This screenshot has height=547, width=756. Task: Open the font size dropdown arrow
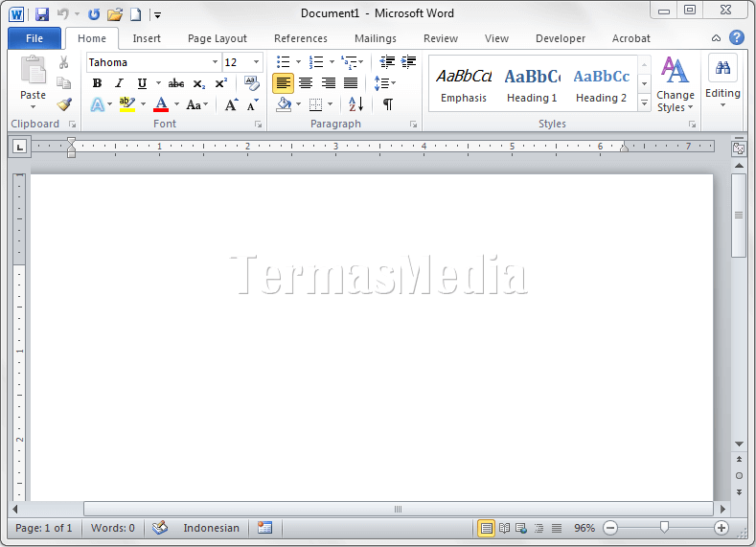(x=257, y=62)
